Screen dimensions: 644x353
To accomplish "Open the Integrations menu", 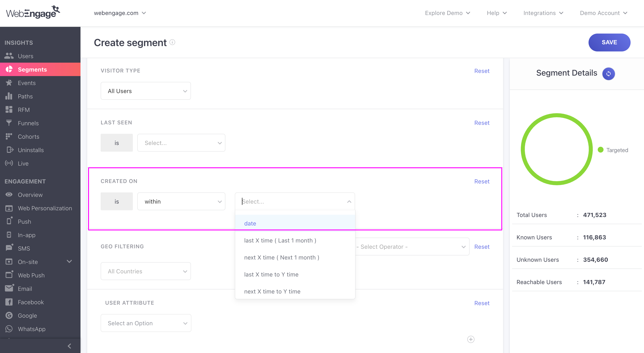I will coord(543,13).
